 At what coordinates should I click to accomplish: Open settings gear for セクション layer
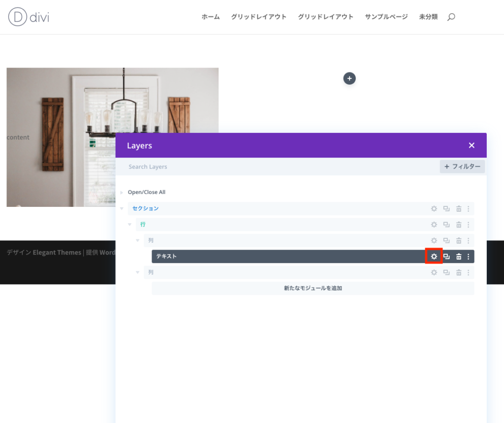pyautogui.click(x=434, y=209)
